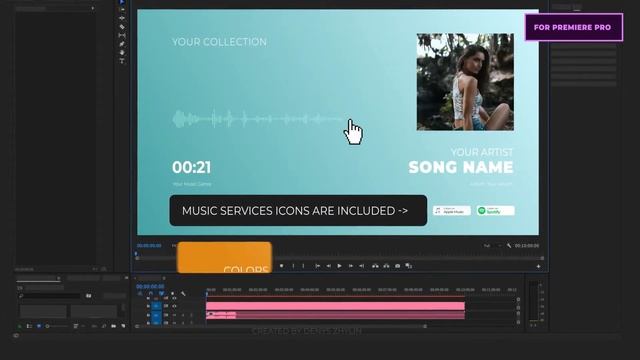The height and width of the screenshot is (360, 640).
Task: Select the large pink video clip
Action: click(335, 306)
